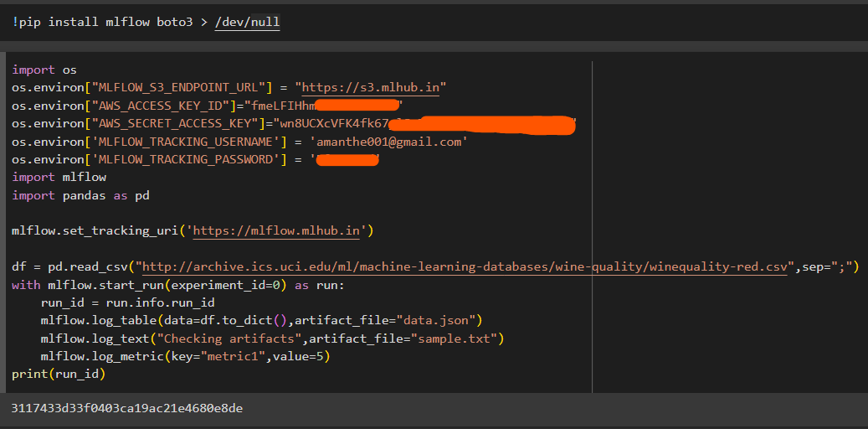Click the sep=";" argument

(828, 267)
